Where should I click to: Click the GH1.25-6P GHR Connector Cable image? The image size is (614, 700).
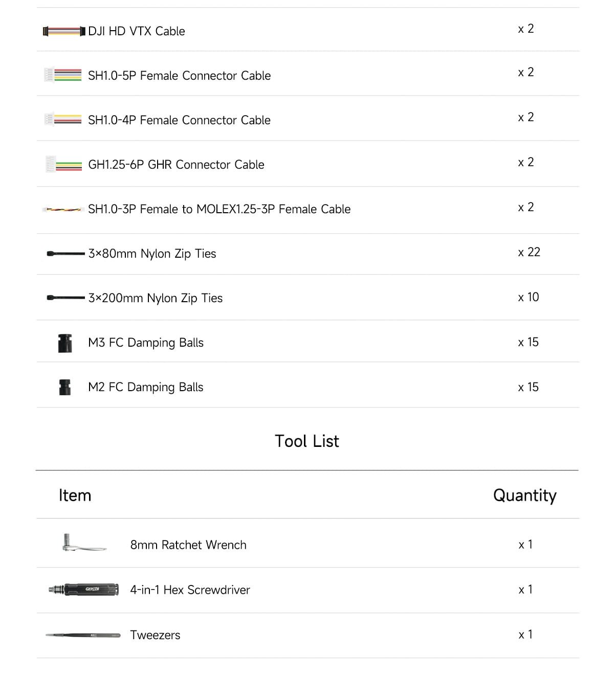click(x=64, y=165)
